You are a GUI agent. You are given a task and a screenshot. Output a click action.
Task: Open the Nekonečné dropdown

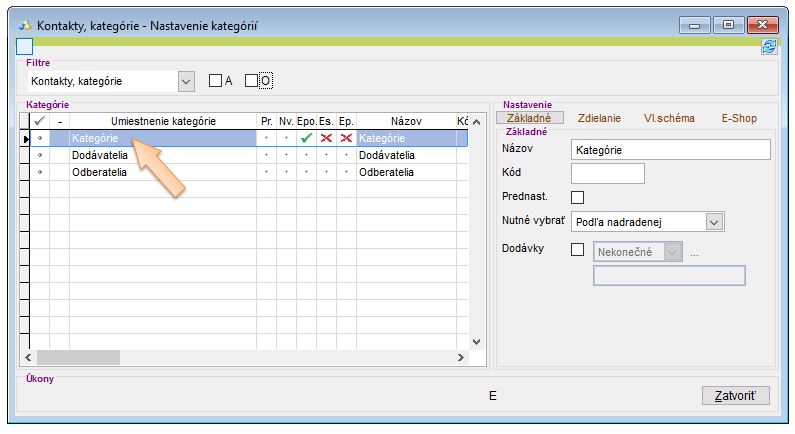coord(672,252)
